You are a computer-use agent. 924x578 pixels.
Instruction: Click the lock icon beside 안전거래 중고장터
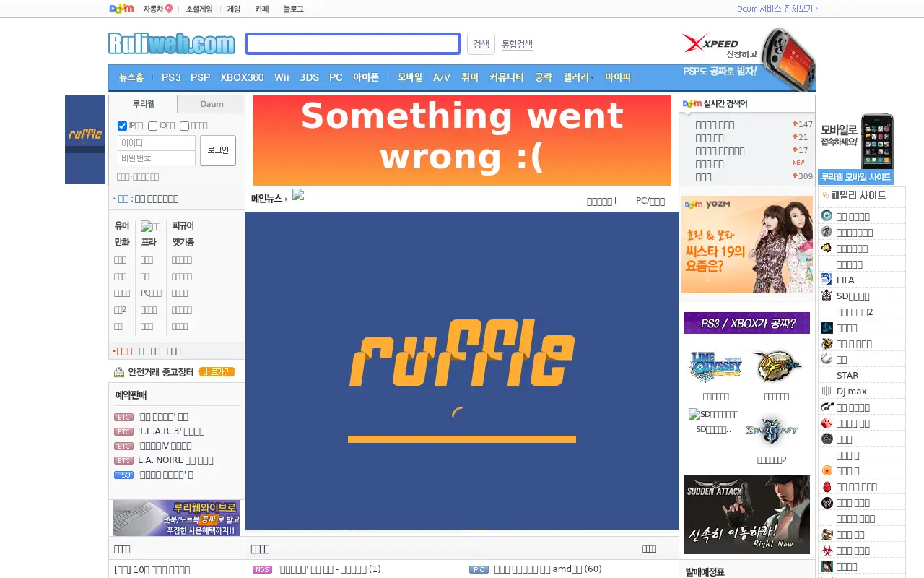[119, 372]
